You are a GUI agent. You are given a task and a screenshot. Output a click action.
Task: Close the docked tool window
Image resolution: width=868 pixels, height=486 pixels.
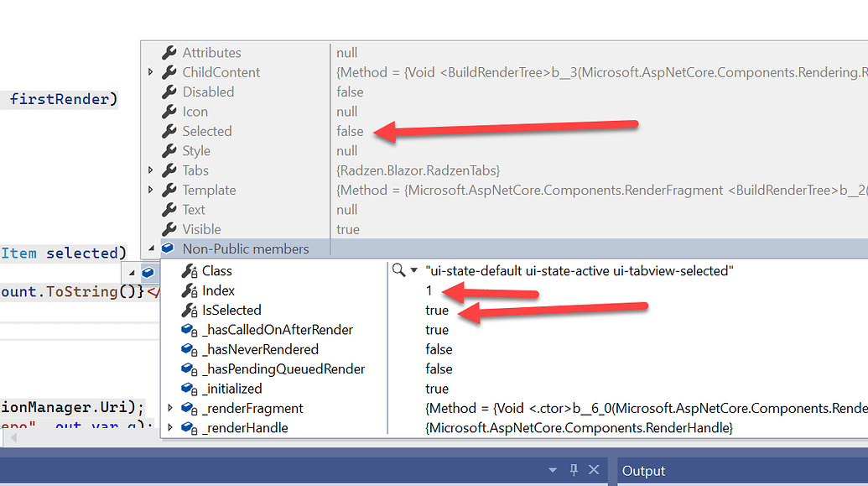click(594, 470)
